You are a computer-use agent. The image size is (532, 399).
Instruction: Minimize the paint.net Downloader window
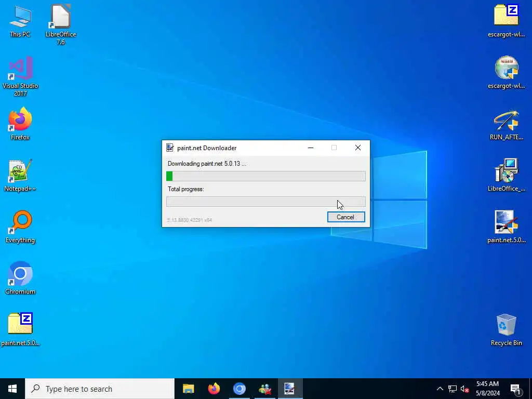[311, 148]
